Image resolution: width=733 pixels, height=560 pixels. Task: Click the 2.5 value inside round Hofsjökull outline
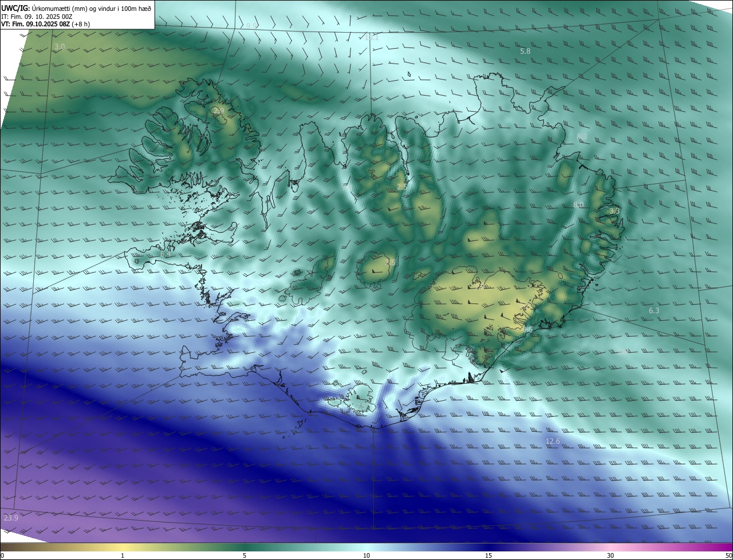[391, 262]
